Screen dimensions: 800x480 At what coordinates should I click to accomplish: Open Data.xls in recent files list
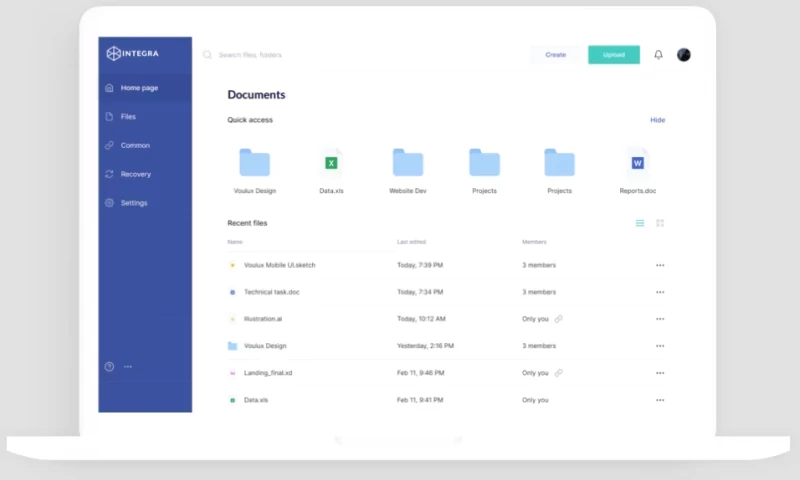pyautogui.click(x=446, y=400)
